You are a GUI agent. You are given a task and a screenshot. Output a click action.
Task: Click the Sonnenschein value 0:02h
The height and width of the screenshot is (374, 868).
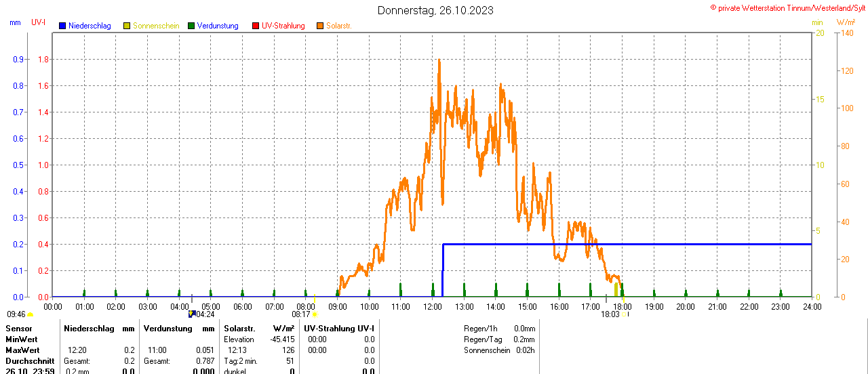[526, 350]
